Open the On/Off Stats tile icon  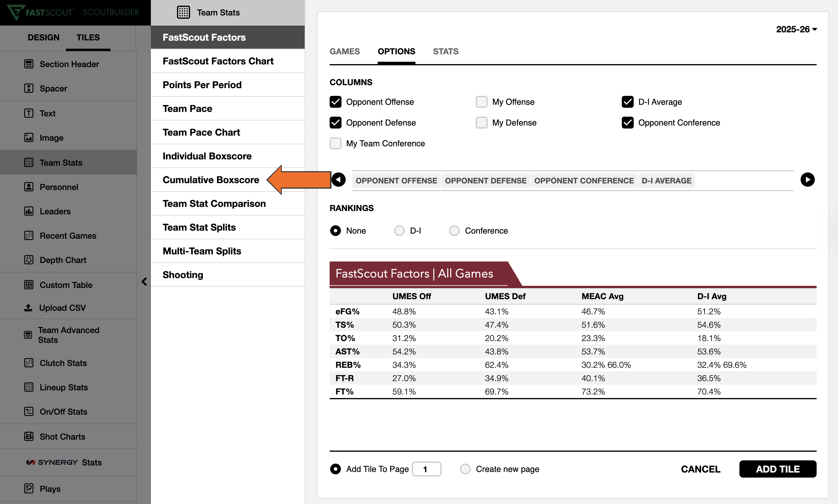(29, 411)
